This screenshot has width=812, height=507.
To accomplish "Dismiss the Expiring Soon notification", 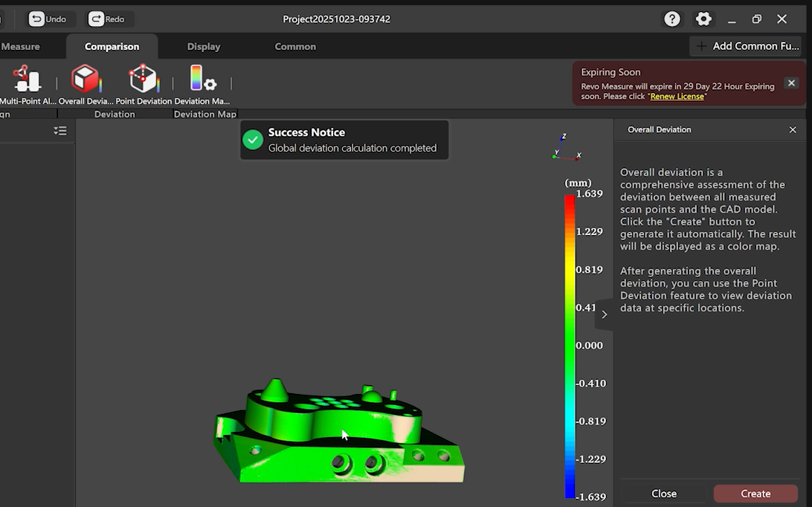I will tap(791, 83).
